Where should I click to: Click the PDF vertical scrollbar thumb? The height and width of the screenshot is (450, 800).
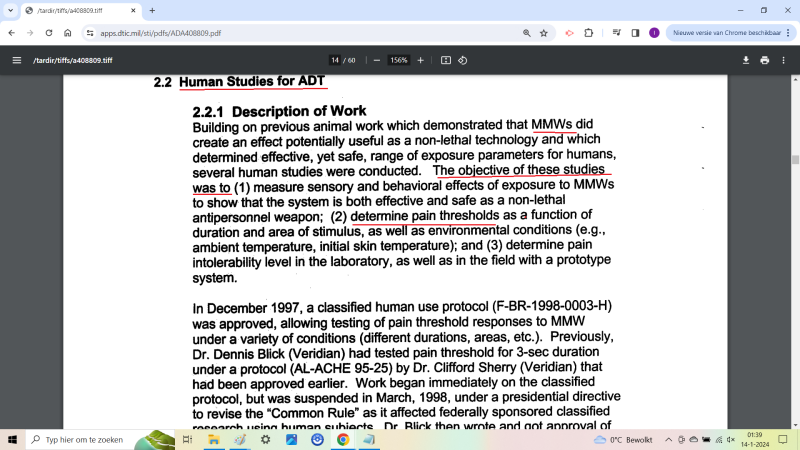point(795,160)
